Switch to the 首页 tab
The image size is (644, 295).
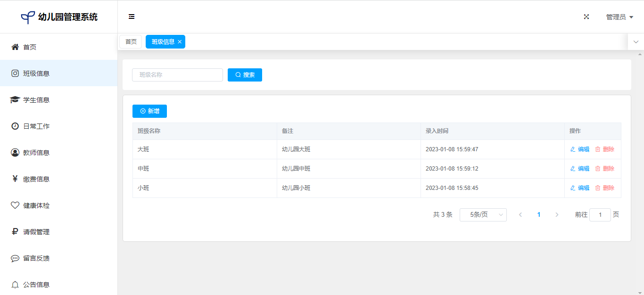[x=131, y=42]
